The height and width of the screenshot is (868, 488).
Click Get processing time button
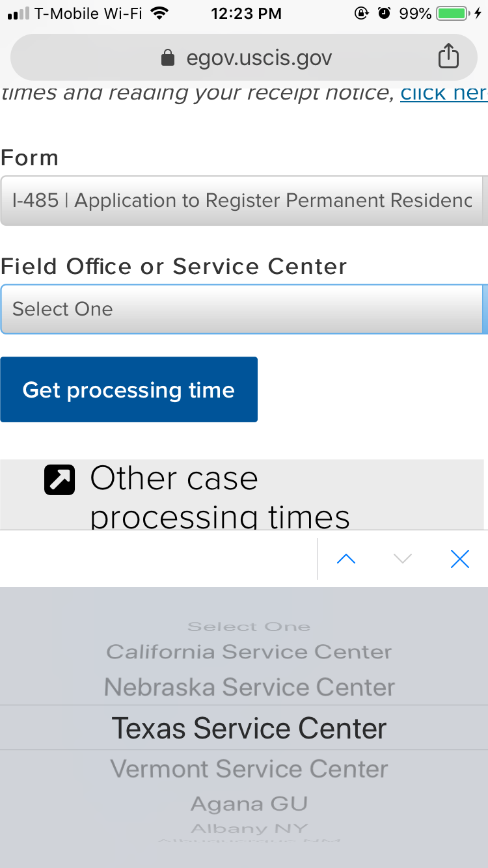pyautogui.click(x=129, y=390)
